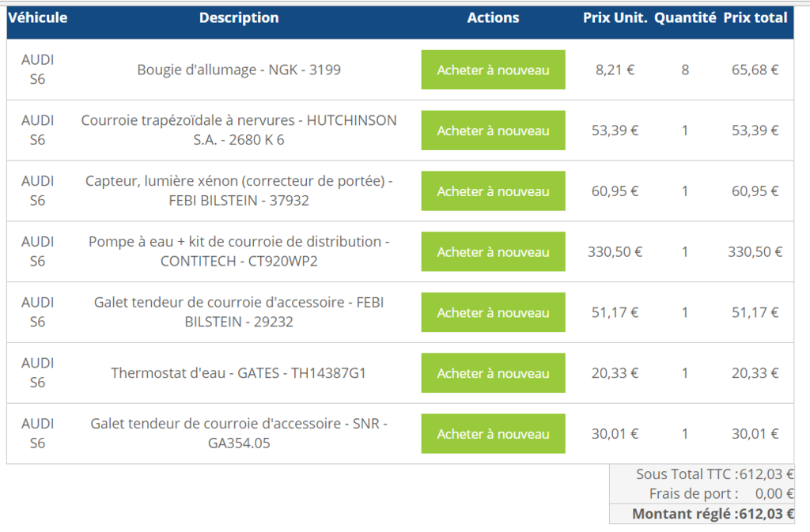Buy again the FEBI BILSTEIN xenon sensor

pos(493,191)
